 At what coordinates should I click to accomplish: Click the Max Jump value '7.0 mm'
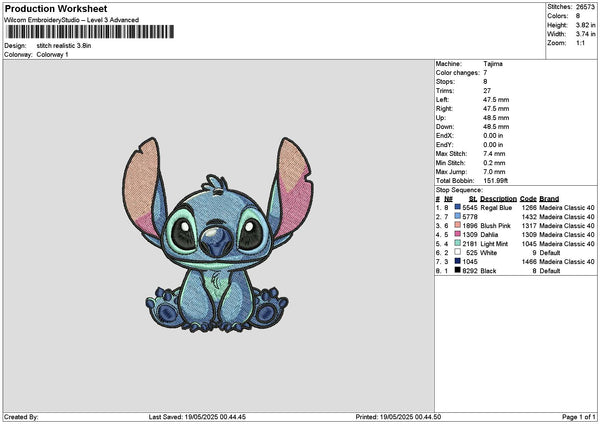click(494, 172)
